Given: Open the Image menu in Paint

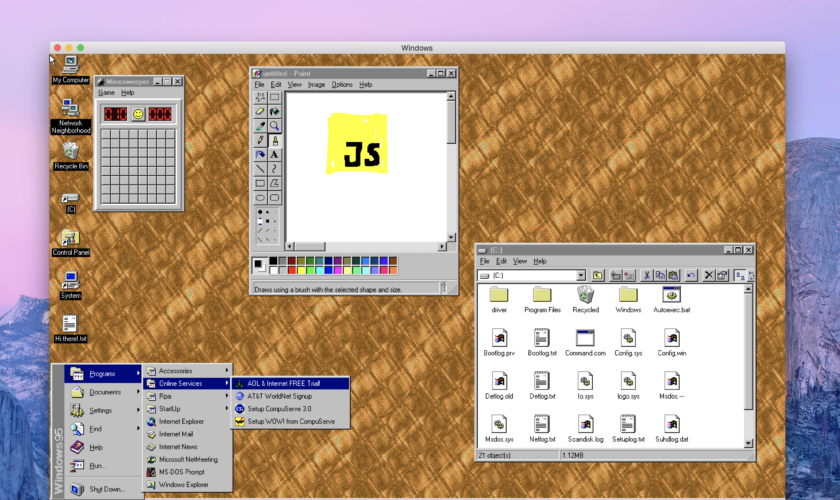Looking at the screenshot, I should click(x=316, y=85).
